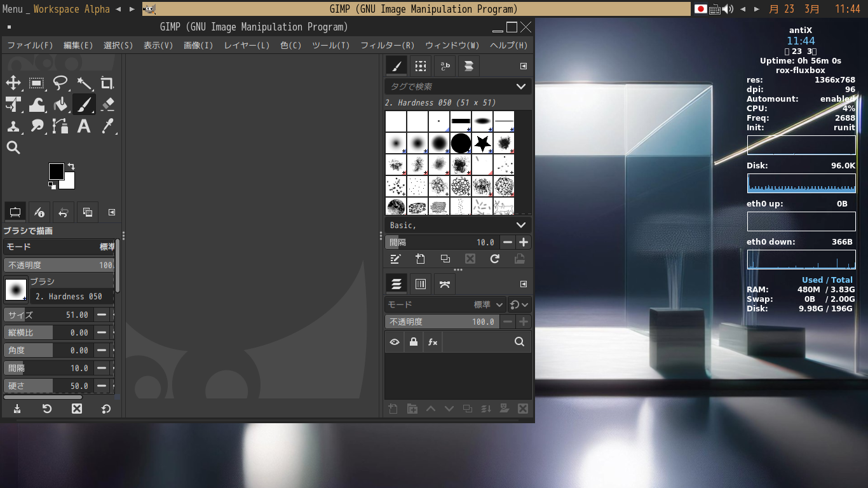Choose the Eraser tool
Image resolution: width=868 pixels, height=488 pixels.
107,105
